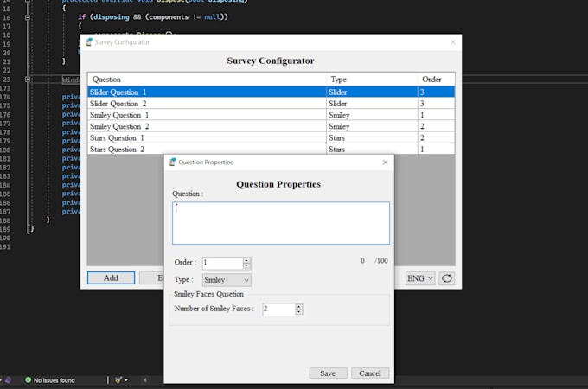The height and width of the screenshot is (389, 588).
Task: Click the green No issues found checkmark
Action: 29,379
